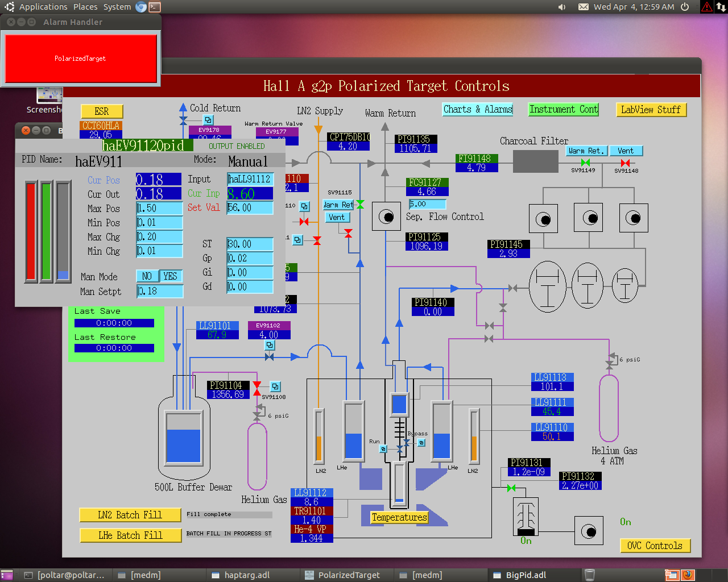Click the FC91127 setpoint field showing 5.00
This screenshot has height=582, width=728.
(427, 203)
